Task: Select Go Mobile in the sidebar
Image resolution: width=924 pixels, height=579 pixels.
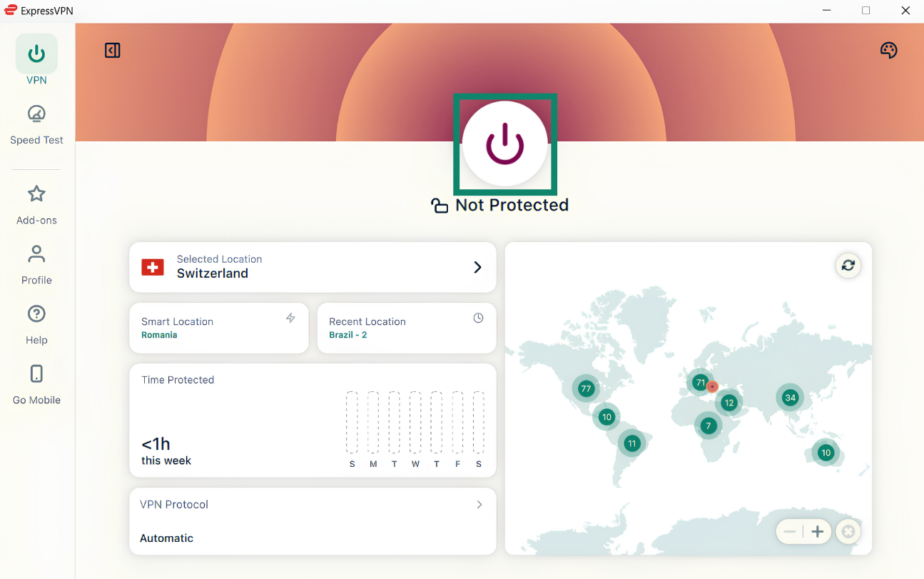Action: 36,385
